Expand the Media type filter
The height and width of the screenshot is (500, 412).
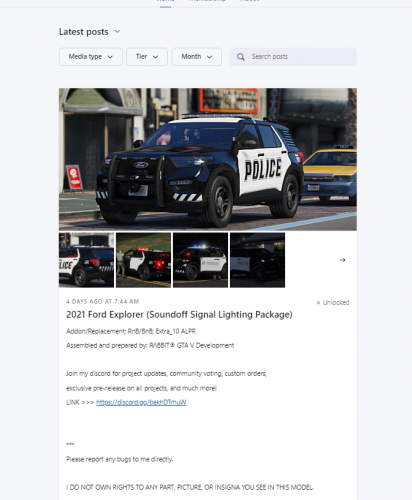click(x=91, y=57)
